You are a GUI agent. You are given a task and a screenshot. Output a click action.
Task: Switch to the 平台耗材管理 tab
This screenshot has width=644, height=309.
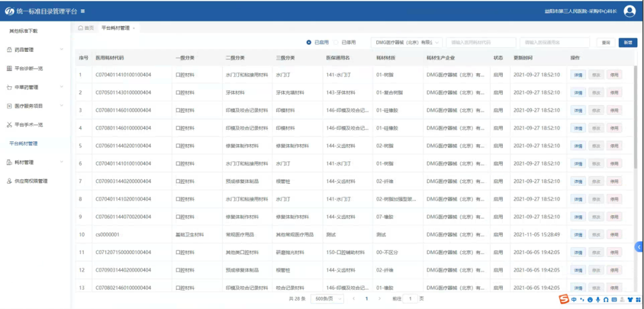coord(116,28)
